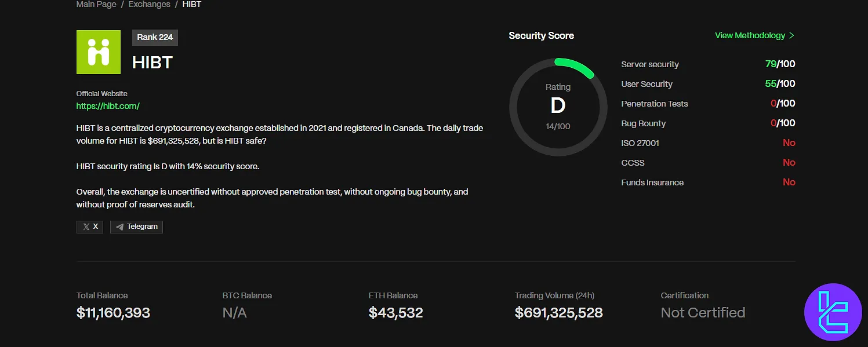Click Certification value Not Certified
868x347 pixels.
703,313
